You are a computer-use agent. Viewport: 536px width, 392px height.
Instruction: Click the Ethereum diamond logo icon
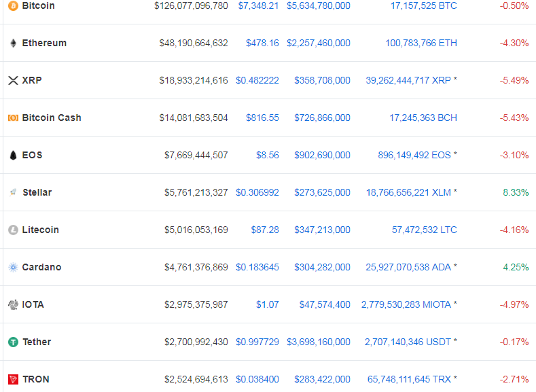click(13, 43)
